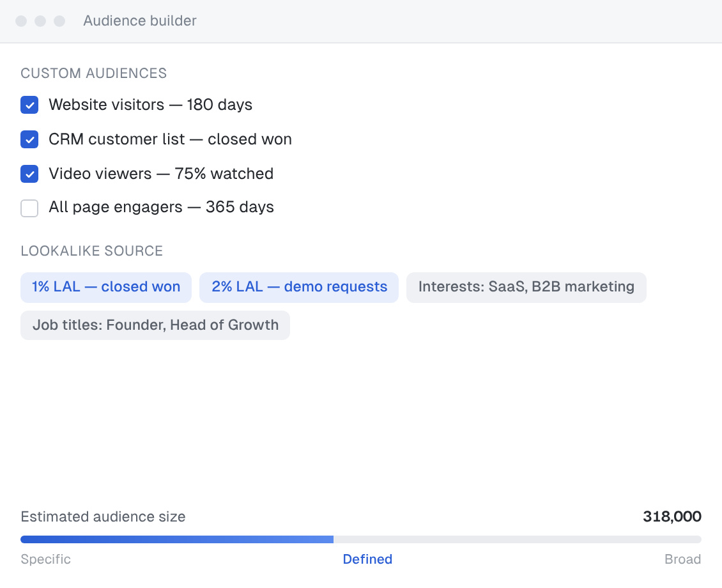Click the second window control dot
The height and width of the screenshot is (588, 722).
(x=40, y=21)
